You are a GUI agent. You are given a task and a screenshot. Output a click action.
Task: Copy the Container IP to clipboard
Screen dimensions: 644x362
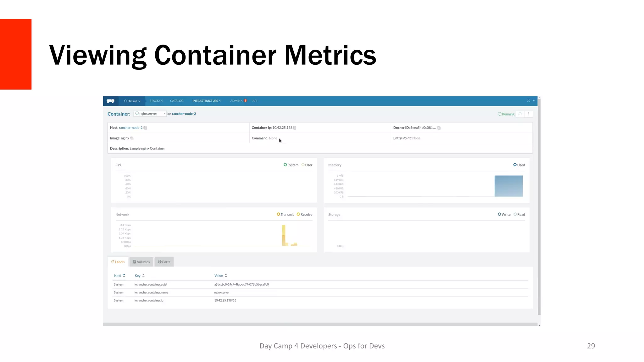click(x=295, y=128)
